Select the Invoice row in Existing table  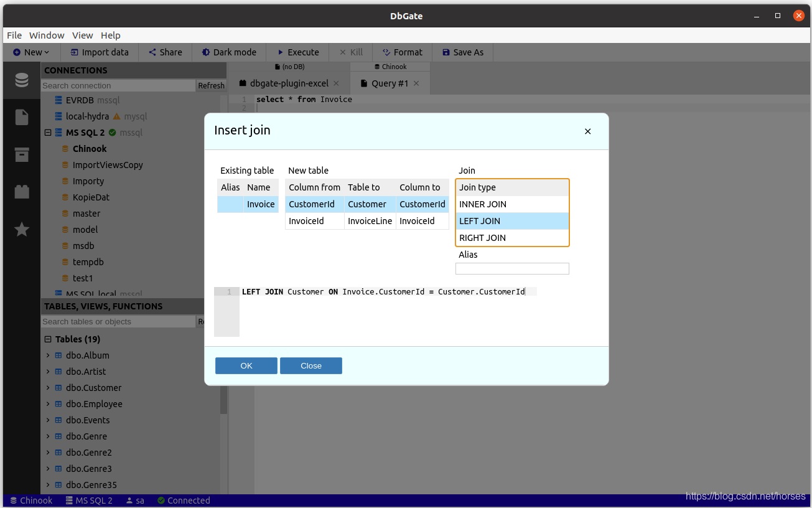coord(248,204)
